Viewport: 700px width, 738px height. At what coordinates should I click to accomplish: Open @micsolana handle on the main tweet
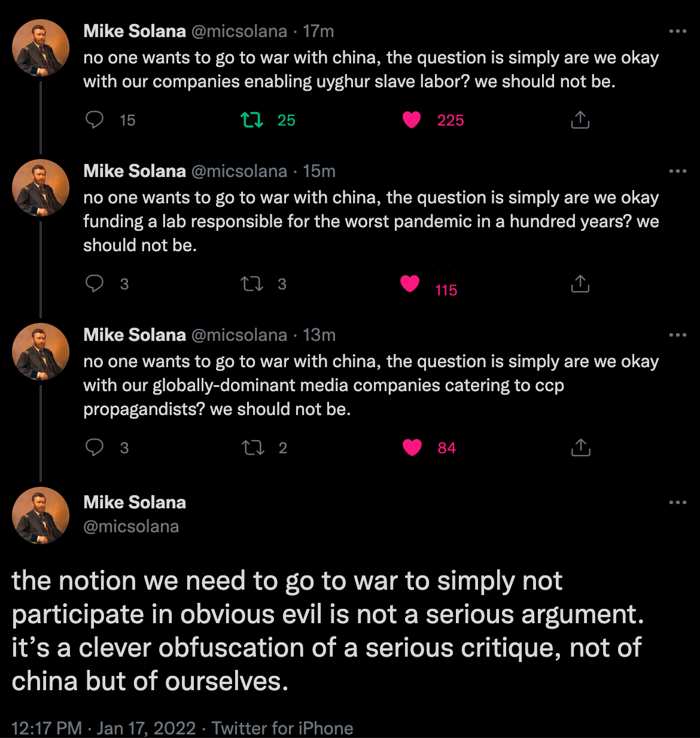tap(131, 526)
